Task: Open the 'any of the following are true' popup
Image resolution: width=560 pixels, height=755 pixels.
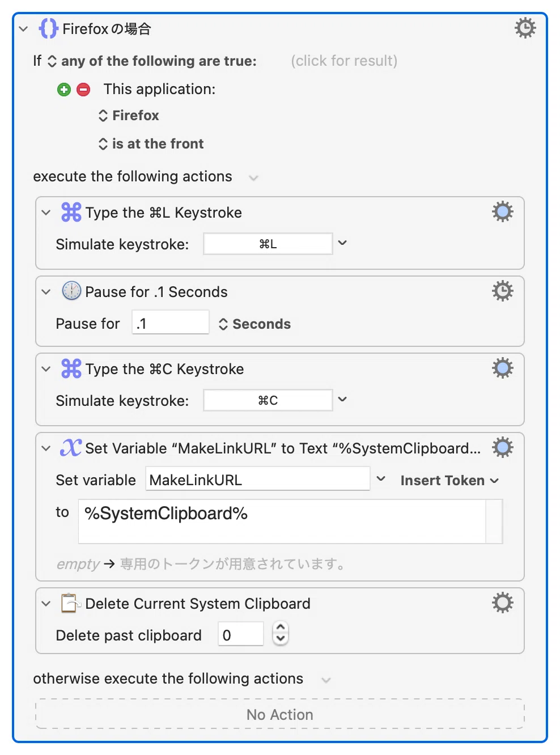Action: click(x=152, y=61)
